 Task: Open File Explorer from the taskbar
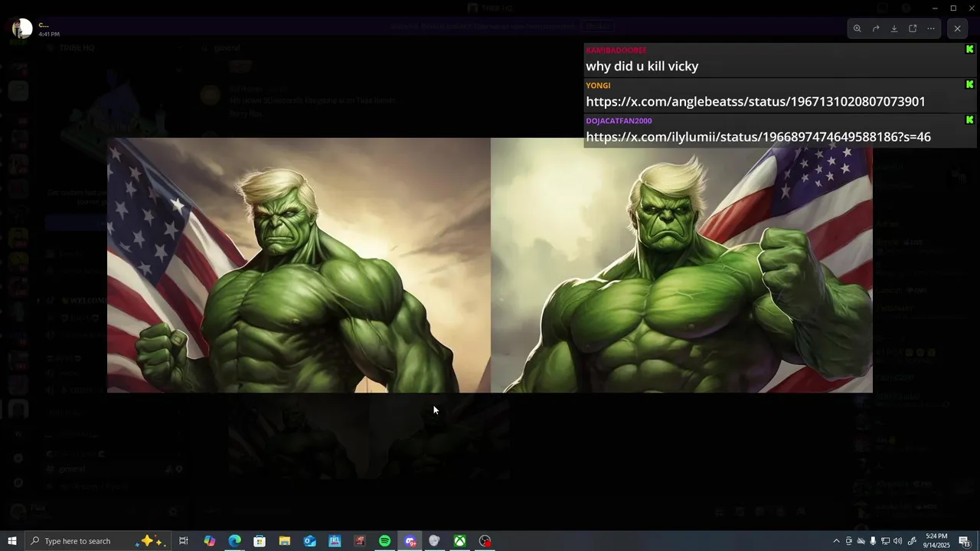284,541
